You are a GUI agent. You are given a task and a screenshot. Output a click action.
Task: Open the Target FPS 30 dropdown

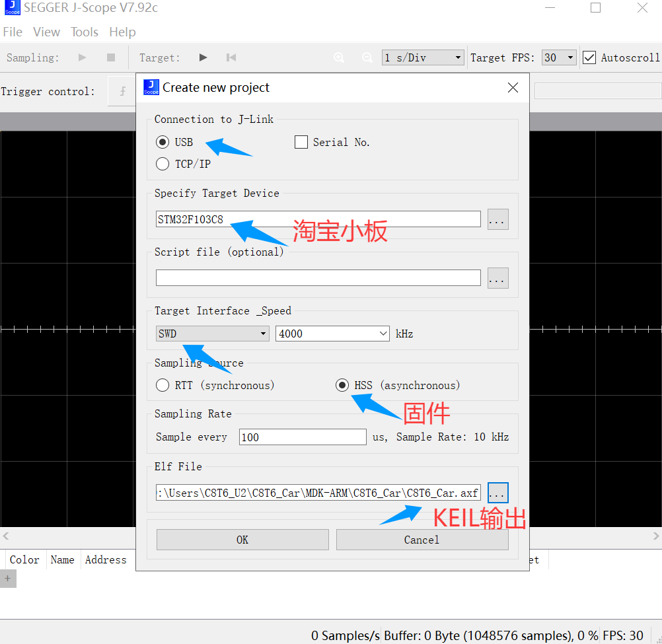(x=559, y=57)
